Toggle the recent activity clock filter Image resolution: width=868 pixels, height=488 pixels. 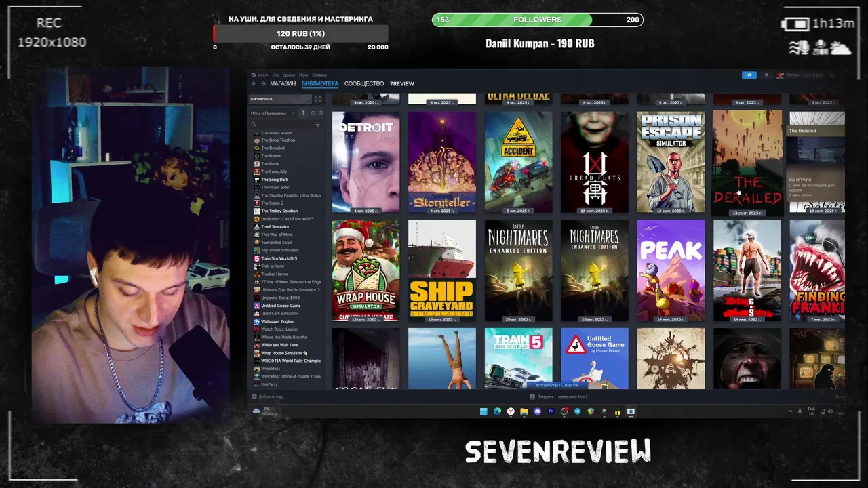(x=312, y=113)
